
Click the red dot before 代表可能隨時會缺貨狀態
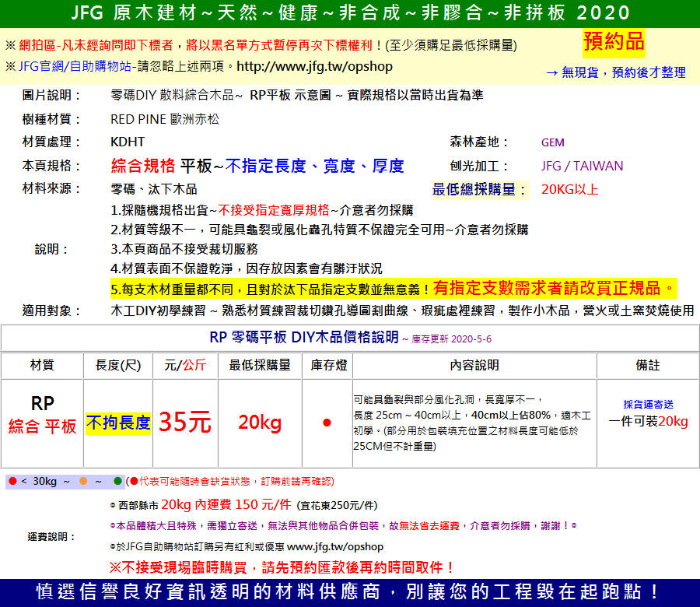[x=134, y=481]
